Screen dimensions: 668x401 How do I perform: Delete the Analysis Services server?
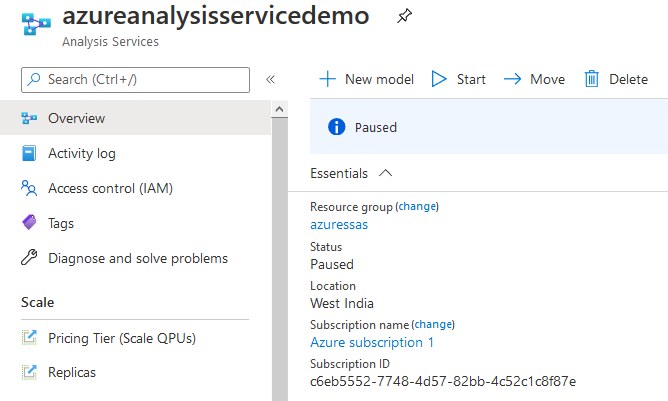[x=616, y=79]
